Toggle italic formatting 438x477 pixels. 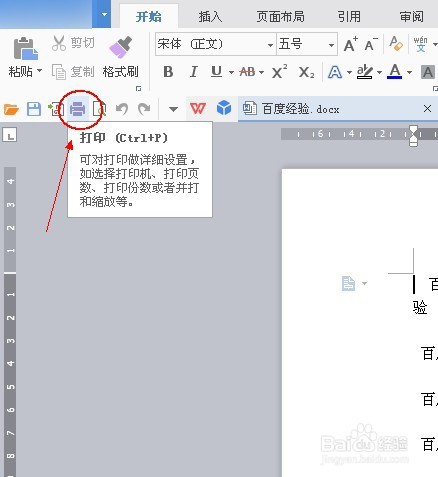tap(193, 72)
